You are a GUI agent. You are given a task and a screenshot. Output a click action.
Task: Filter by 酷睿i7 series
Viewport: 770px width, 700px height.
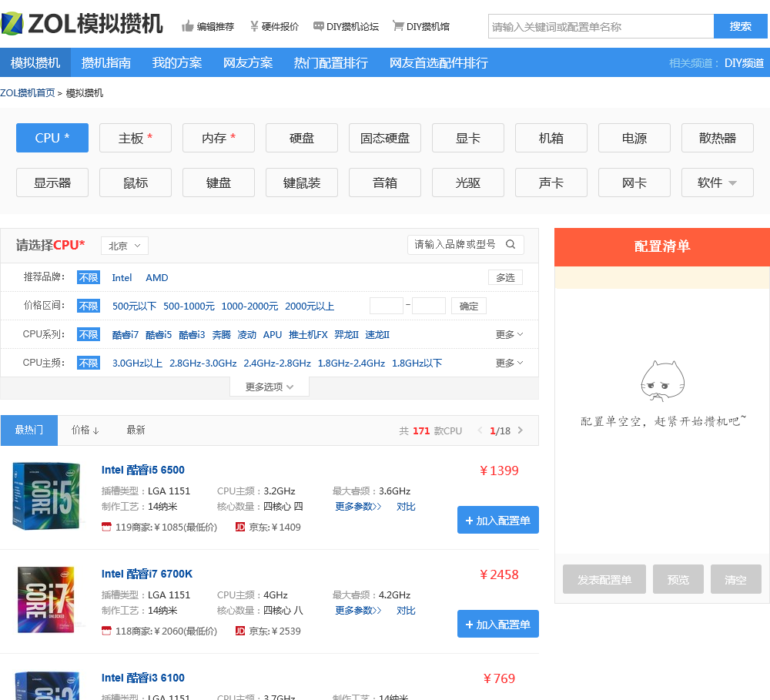126,334
